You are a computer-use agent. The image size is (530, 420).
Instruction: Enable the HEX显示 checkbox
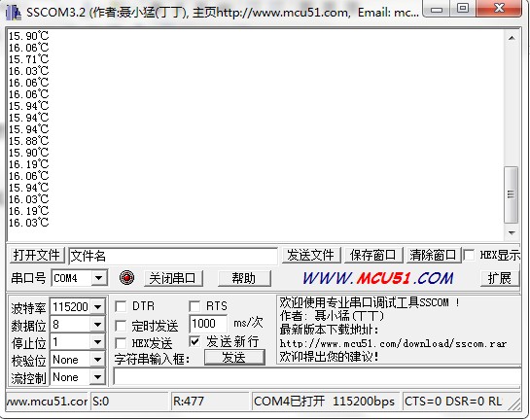469,255
